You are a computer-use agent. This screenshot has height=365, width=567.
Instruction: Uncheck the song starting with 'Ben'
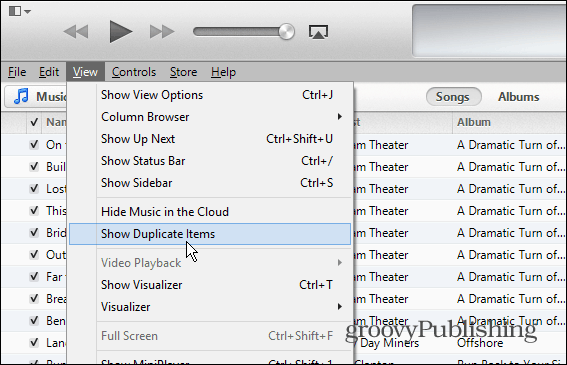(x=34, y=321)
